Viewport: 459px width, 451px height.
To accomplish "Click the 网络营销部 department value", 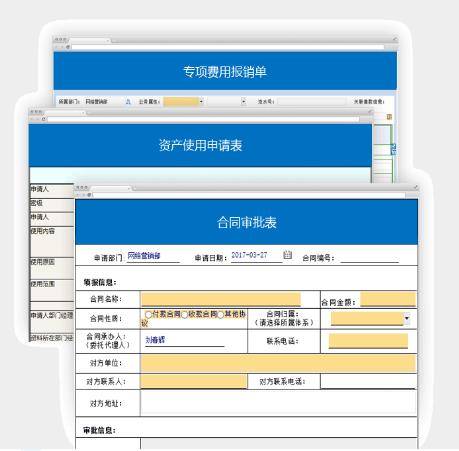I will 144,256.
